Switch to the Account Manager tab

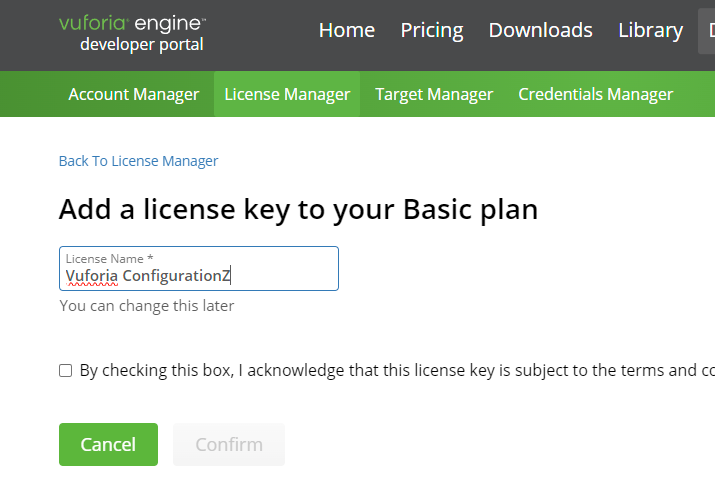click(x=134, y=94)
